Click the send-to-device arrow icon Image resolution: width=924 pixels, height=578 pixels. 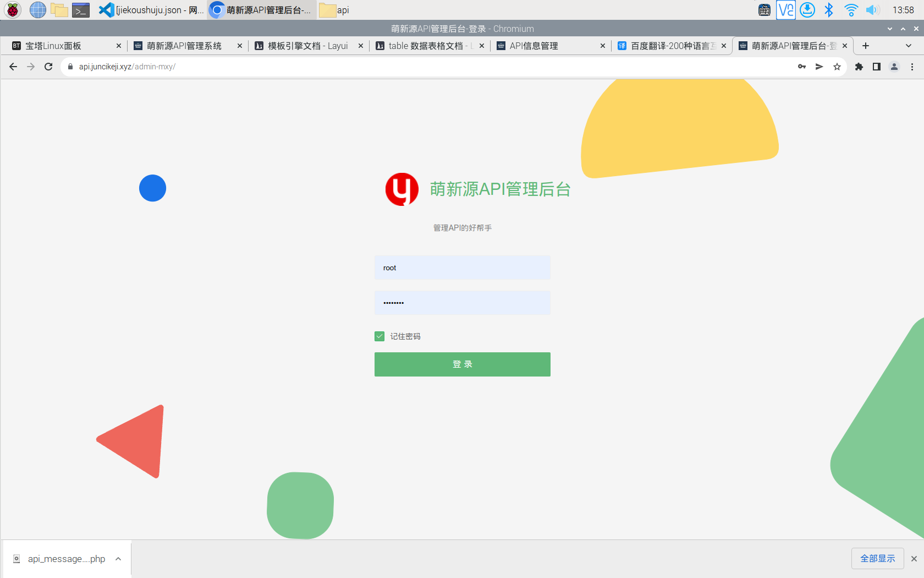point(820,66)
